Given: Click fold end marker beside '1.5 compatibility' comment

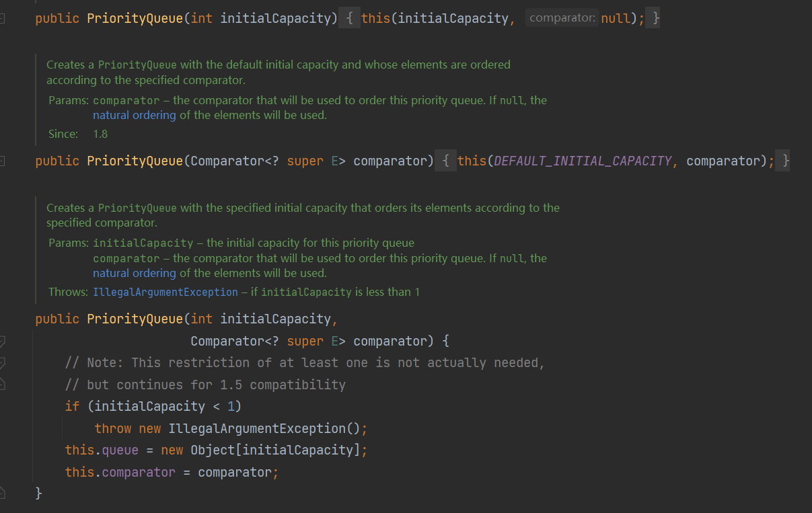Looking at the screenshot, I should click(2, 385).
